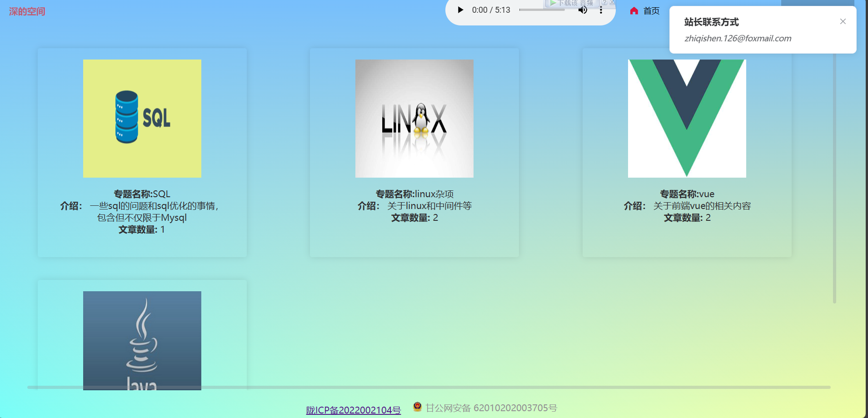Click 甘公网安备 62010202003705号 link

click(491, 408)
